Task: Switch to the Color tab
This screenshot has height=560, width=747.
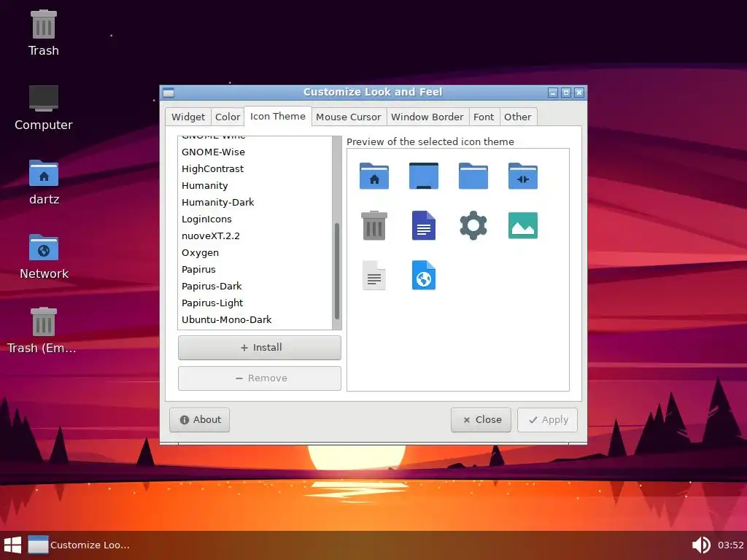Action: pos(228,117)
